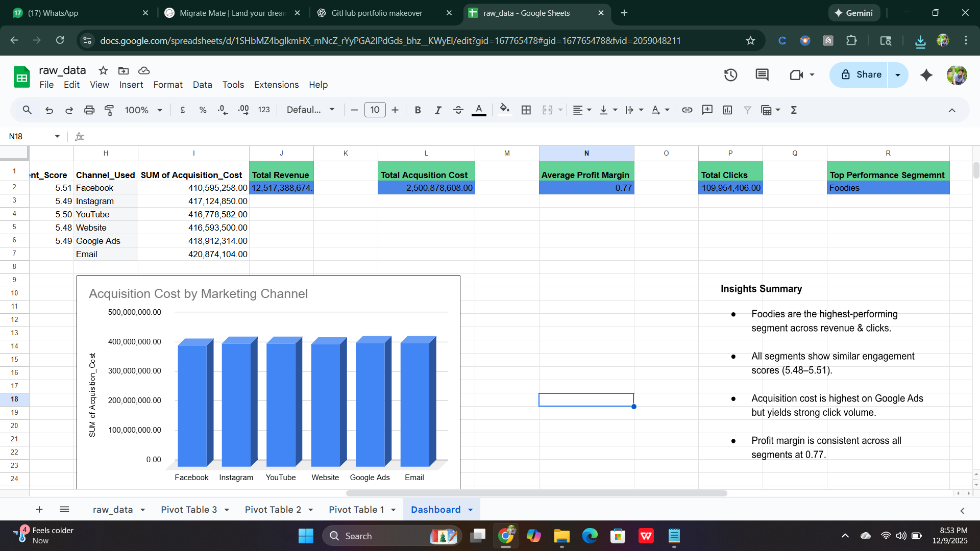Format value as percent
980x551 pixels.
tap(203, 110)
